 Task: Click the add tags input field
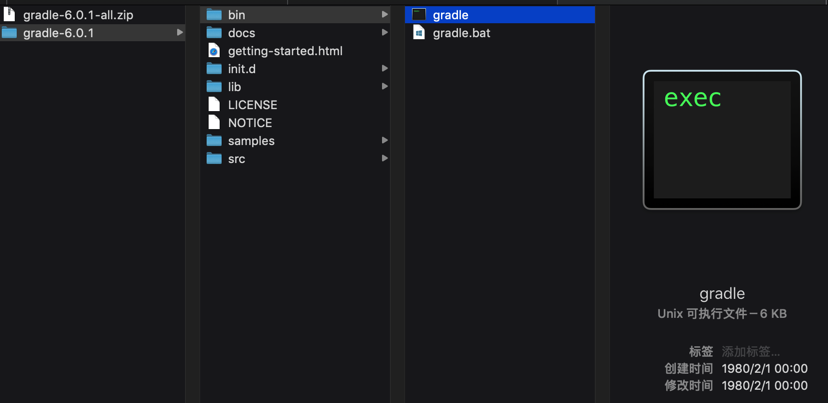(x=751, y=352)
